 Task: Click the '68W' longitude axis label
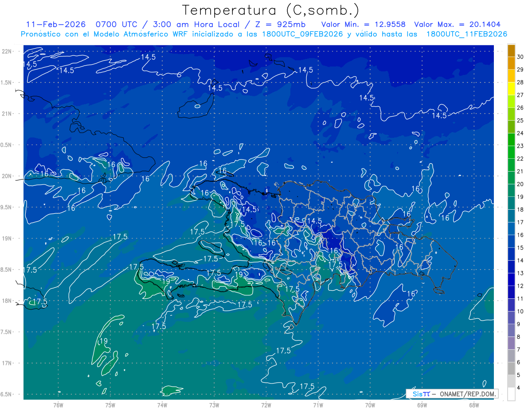tap(474, 405)
